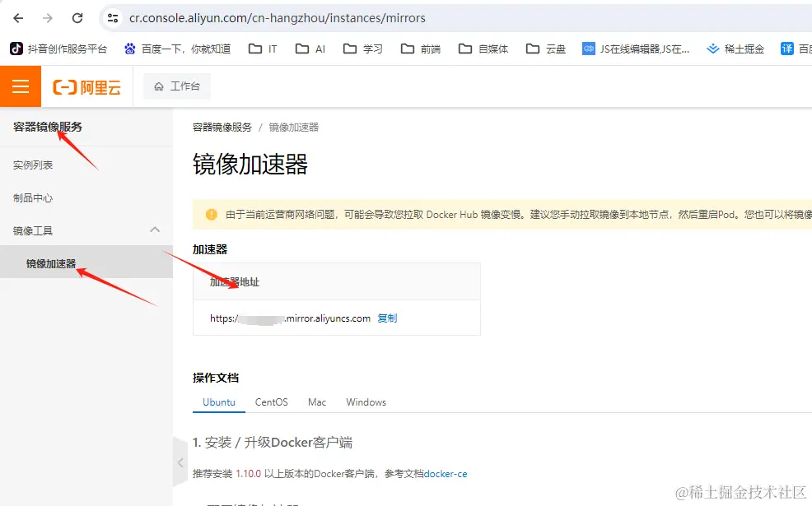Open the orange hamburger menu
The height and width of the screenshot is (506, 812).
[x=21, y=86]
